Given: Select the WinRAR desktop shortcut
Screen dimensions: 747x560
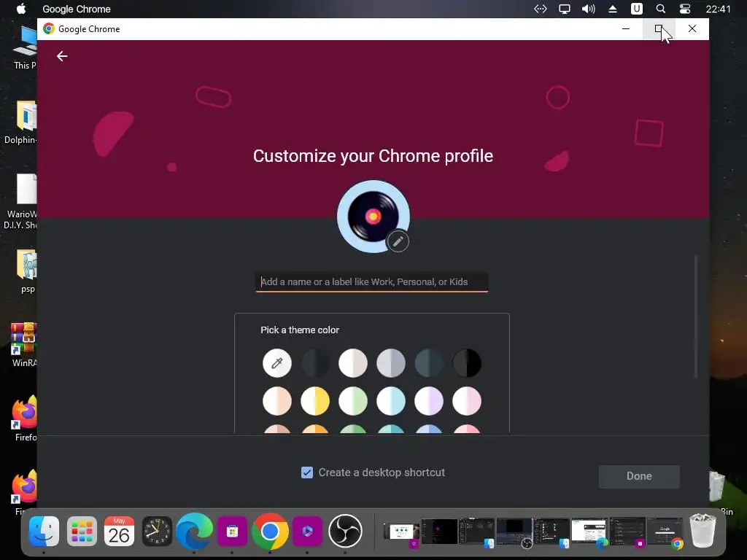Looking at the screenshot, I should 24,345.
